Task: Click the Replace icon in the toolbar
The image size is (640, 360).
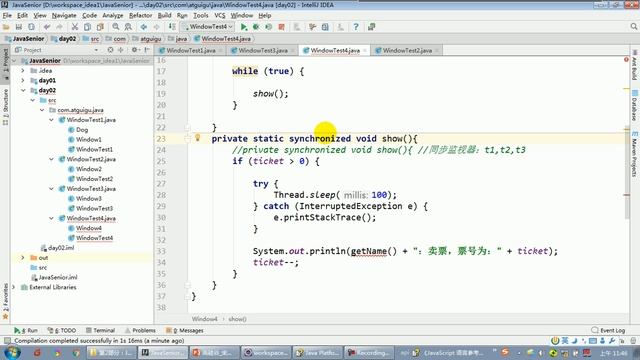Action: click(x=128, y=27)
